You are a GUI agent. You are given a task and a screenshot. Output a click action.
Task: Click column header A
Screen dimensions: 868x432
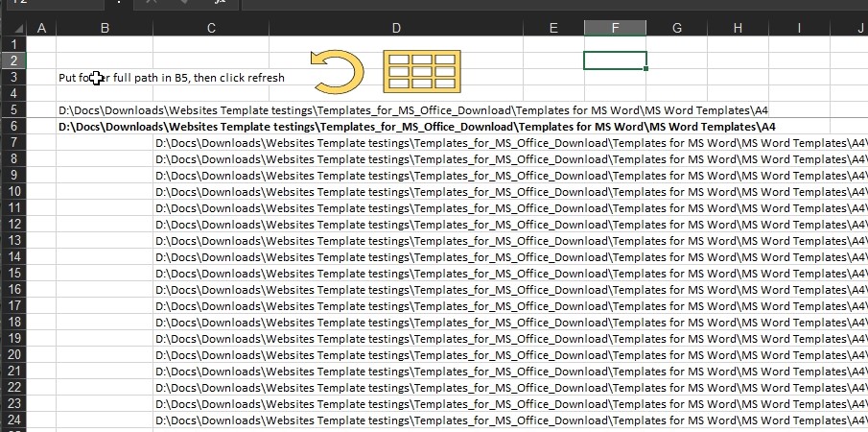[41, 29]
